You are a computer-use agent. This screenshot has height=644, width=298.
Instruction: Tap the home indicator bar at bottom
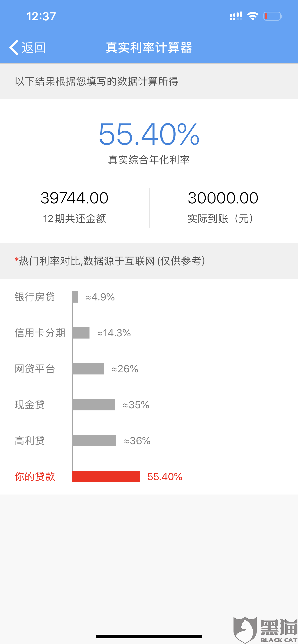(x=149, y=636)
